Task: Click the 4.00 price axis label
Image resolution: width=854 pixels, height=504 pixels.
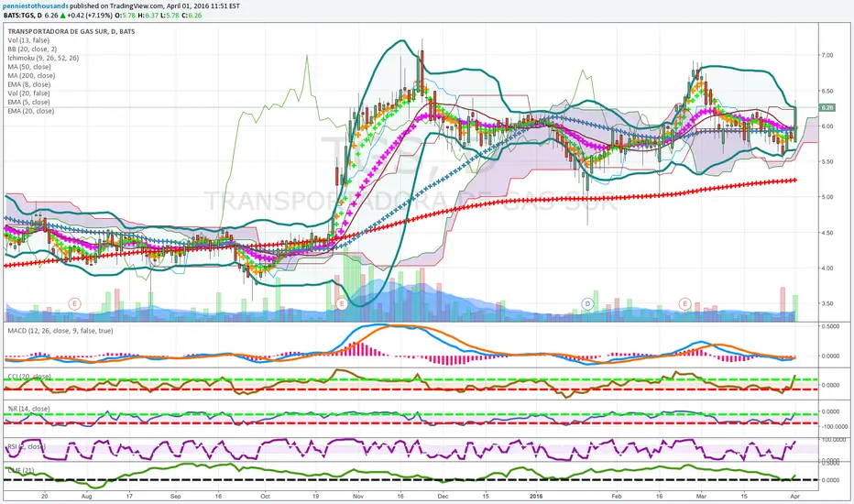Action: [827, 268]
